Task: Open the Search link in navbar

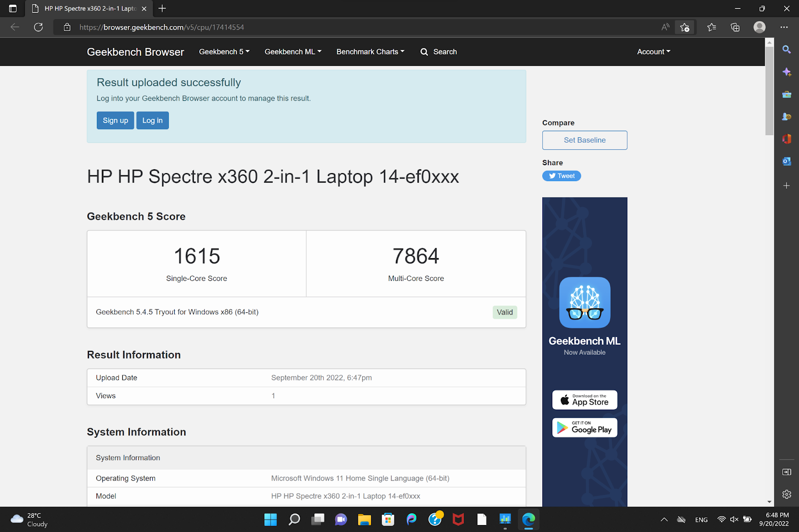Action: coord(438,51)
